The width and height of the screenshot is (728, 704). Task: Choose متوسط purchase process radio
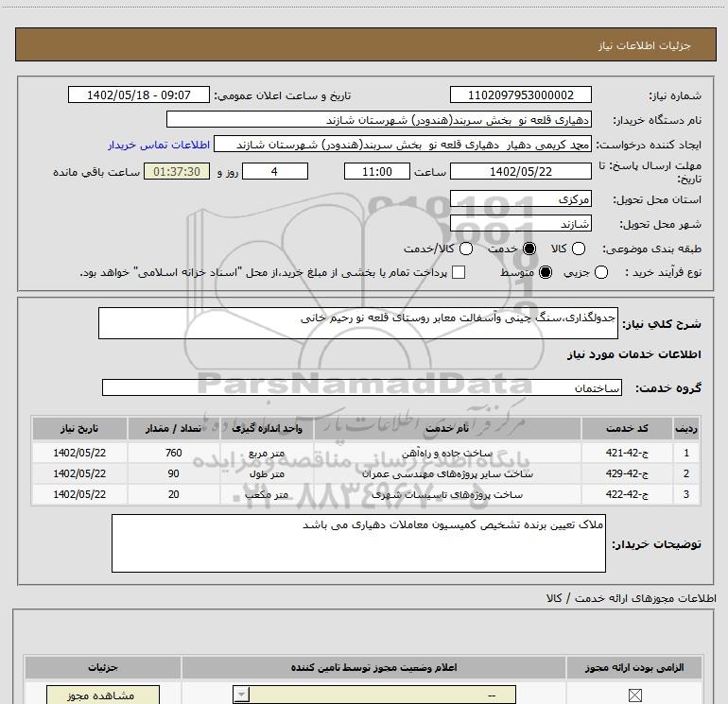click(546, 272)
